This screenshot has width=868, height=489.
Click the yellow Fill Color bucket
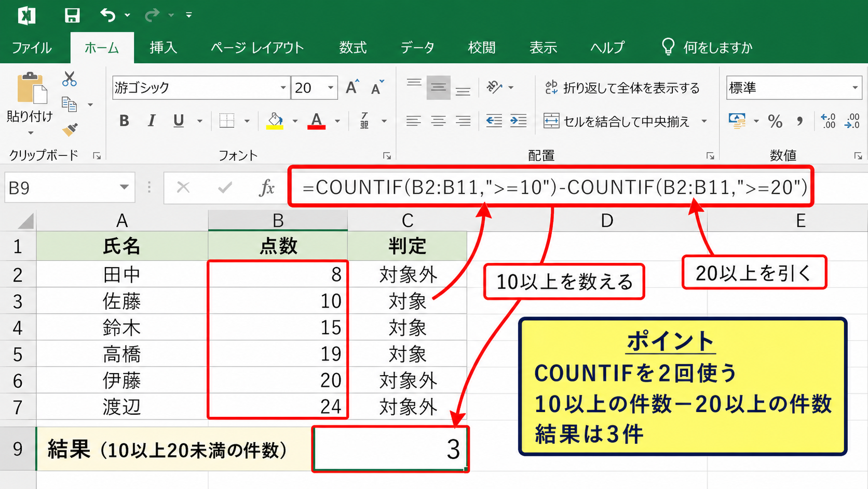pos(275,121)
